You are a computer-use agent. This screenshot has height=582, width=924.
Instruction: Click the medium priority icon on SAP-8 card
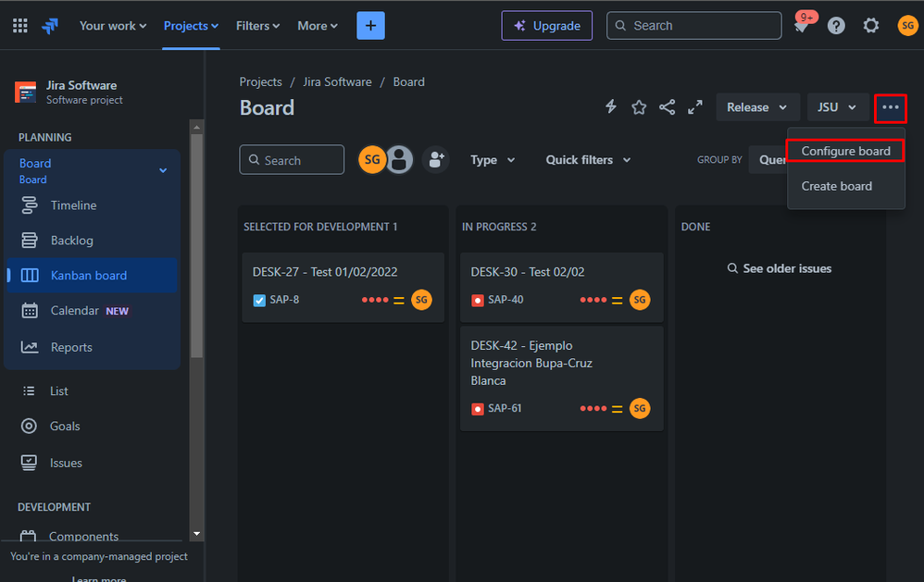pos(399,301)
